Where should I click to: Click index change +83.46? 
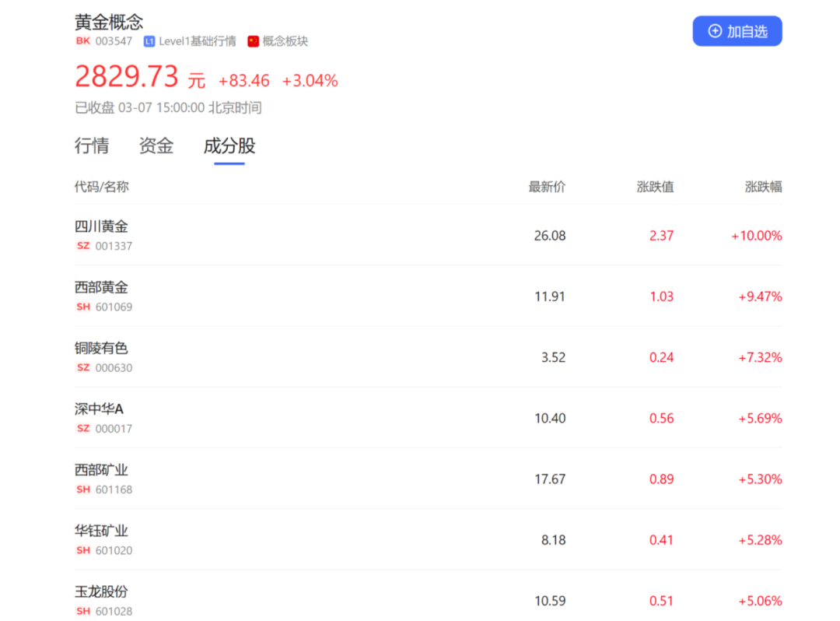(243, 81)
